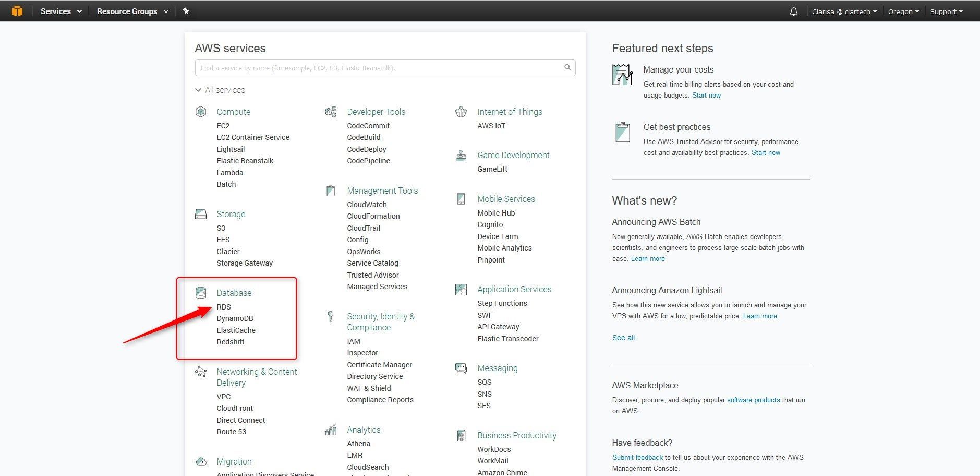Open the DynamoDB service
The width and height of the screenshot is (980, 476).
235,318
